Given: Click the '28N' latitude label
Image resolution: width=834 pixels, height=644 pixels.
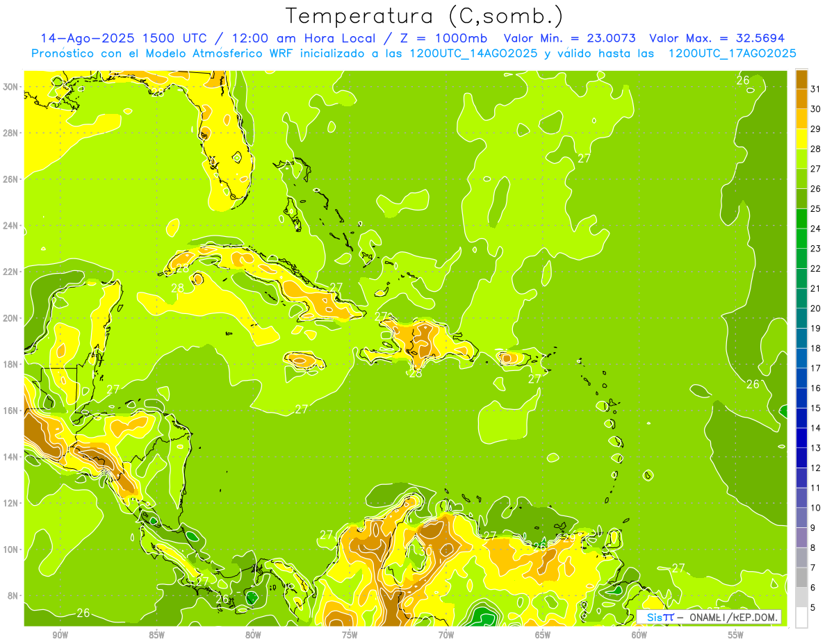Looking at the screenshot, I should point(11,133).
